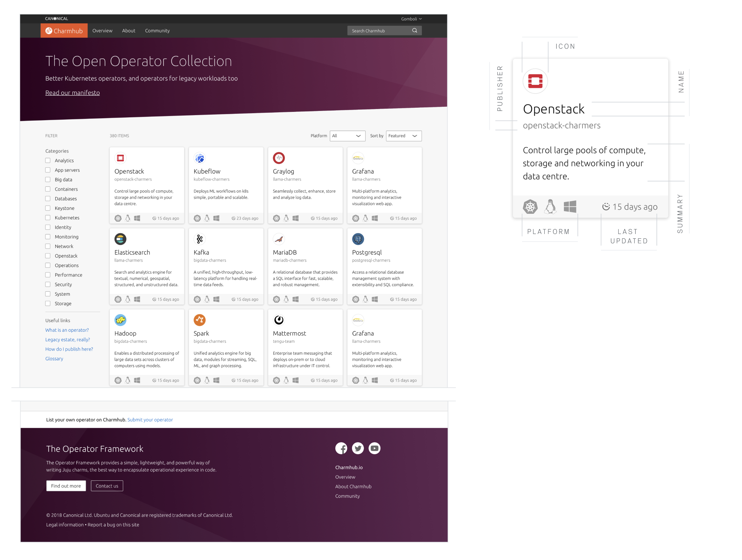The width and height of the screenshot is (742, 560).
Task: Click the Elasticsearch card icon
Action: pyautogui.click(x=121, y=239)
